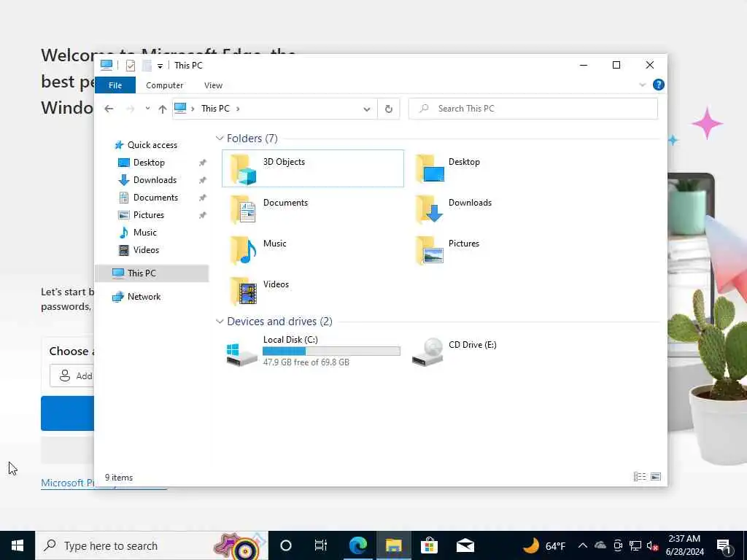The width and height of the screenshot is (747, 560).
Task: Open the Recent locations dropdown arrow
Action: [147, 109]
